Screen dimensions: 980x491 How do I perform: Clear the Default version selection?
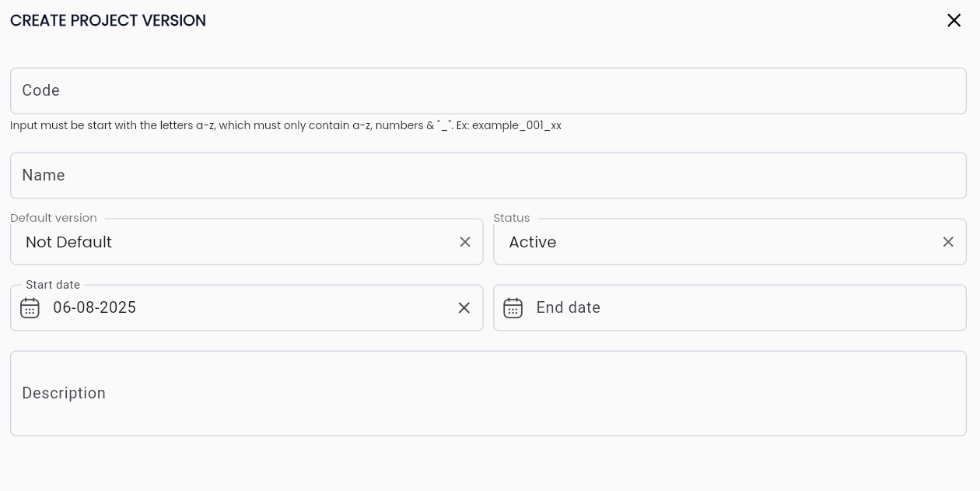point(465,242)
